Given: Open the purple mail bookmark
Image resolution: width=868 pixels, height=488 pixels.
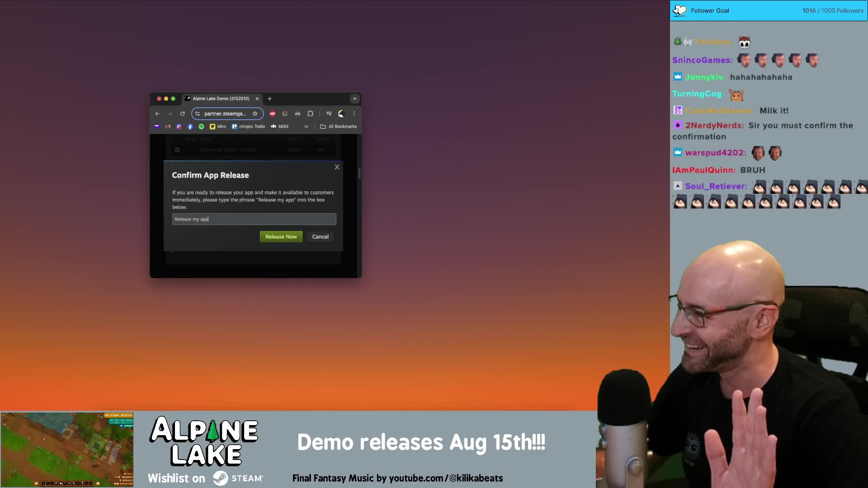Looking at the screenshot, I should tap(157, 127).
